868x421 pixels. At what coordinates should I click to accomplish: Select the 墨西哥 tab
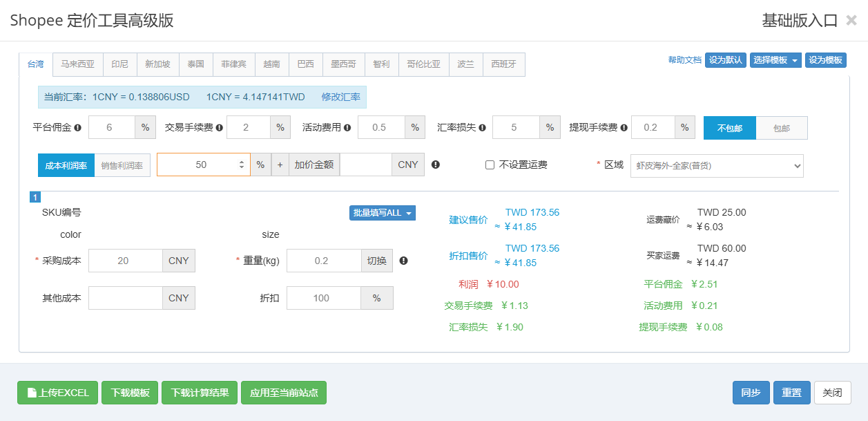click(343, 64)
